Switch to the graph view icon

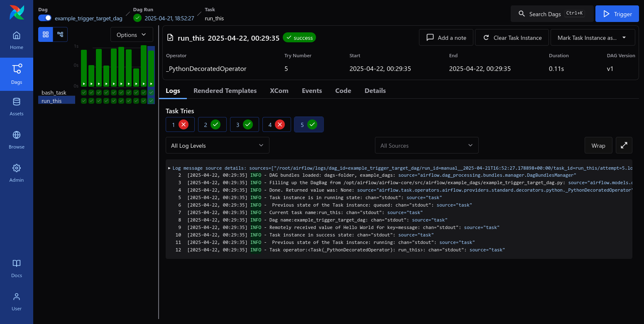coord(60,34)
